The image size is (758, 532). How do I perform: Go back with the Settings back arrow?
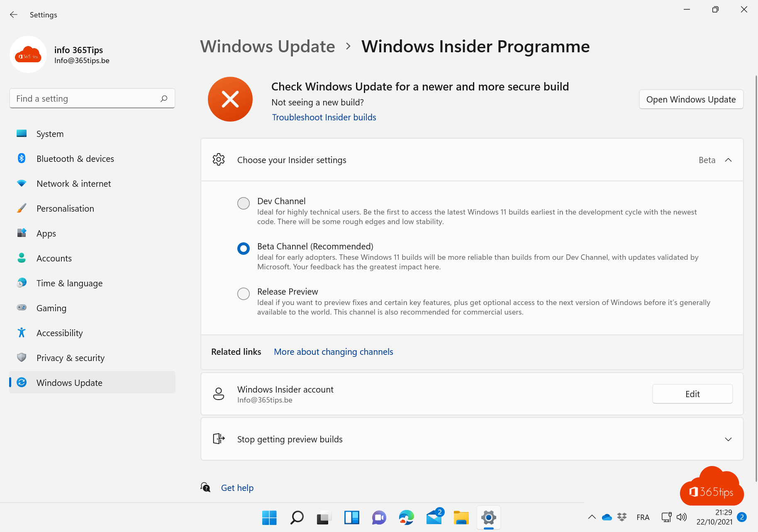(14, 15)
